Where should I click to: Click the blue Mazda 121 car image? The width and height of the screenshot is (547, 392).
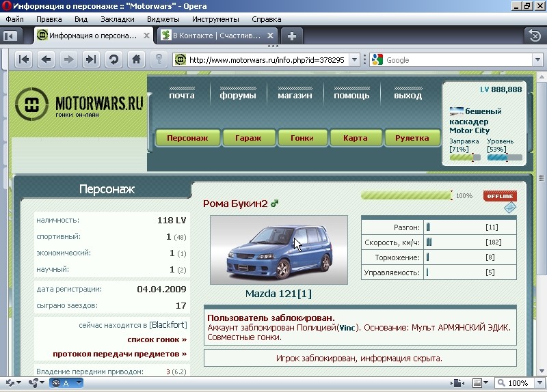(x=279, y=250)
